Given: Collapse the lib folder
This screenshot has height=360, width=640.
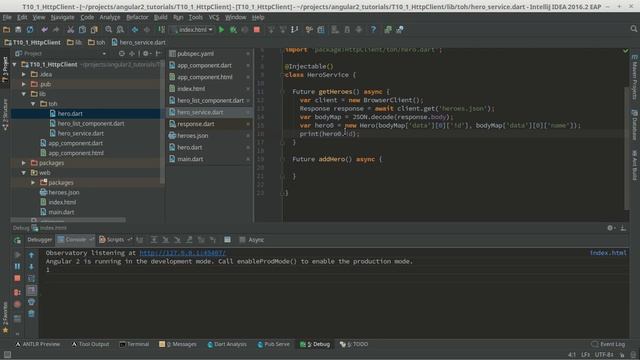Looking at the screenshot, I should click(24, 94).
